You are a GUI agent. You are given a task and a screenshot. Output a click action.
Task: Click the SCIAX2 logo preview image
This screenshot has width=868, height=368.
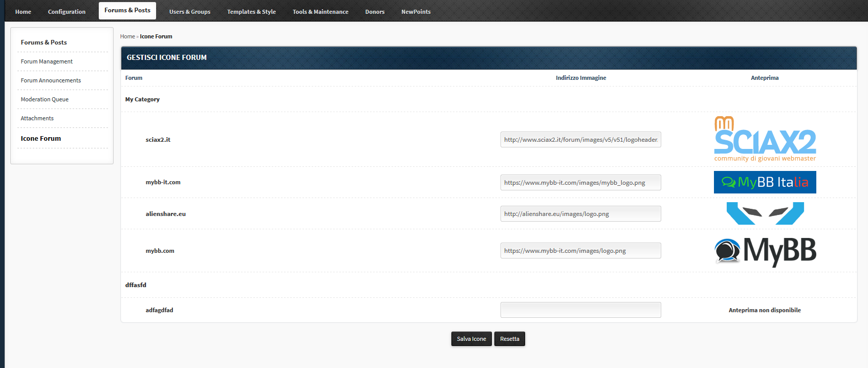tap(765, 139)
